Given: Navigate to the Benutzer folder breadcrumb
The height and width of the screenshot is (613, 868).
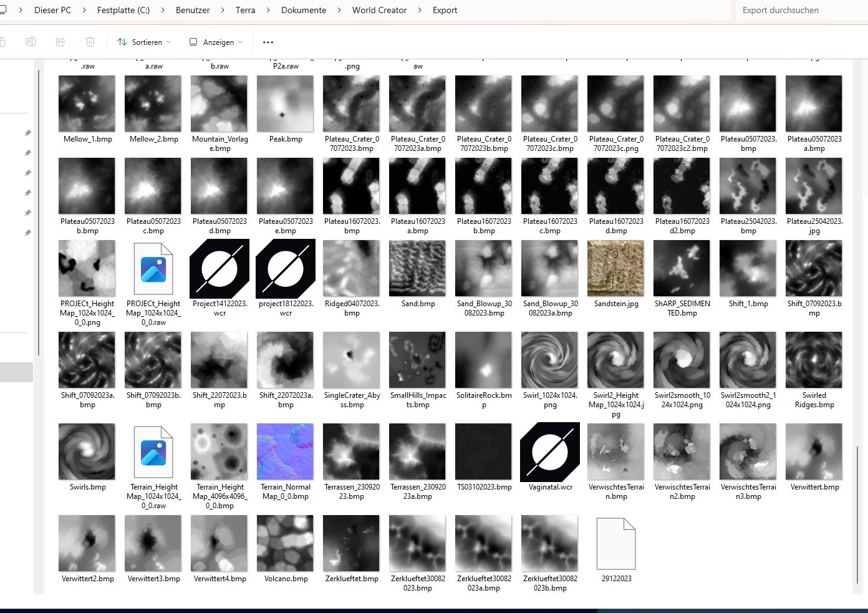Looking at the screenshot, I should (x=193, y=10).
